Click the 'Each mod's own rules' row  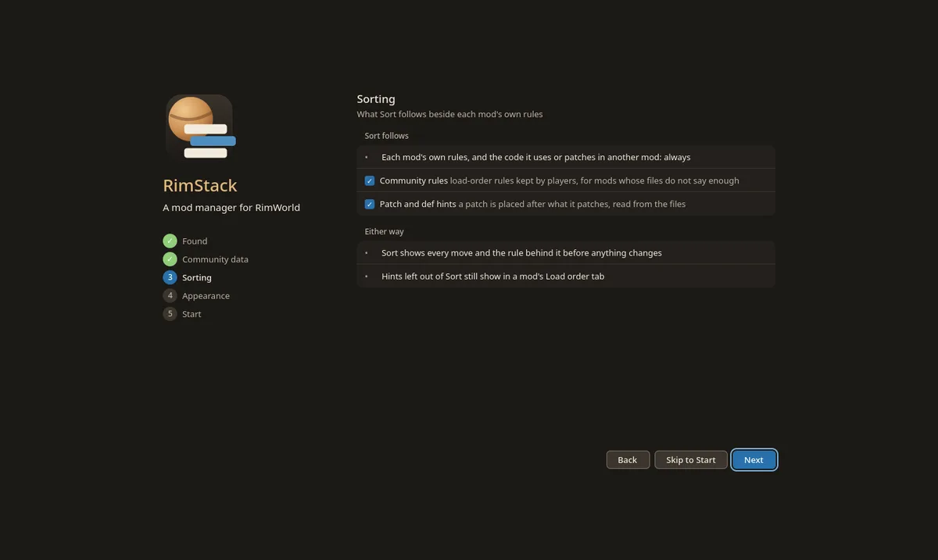(566, 157)
